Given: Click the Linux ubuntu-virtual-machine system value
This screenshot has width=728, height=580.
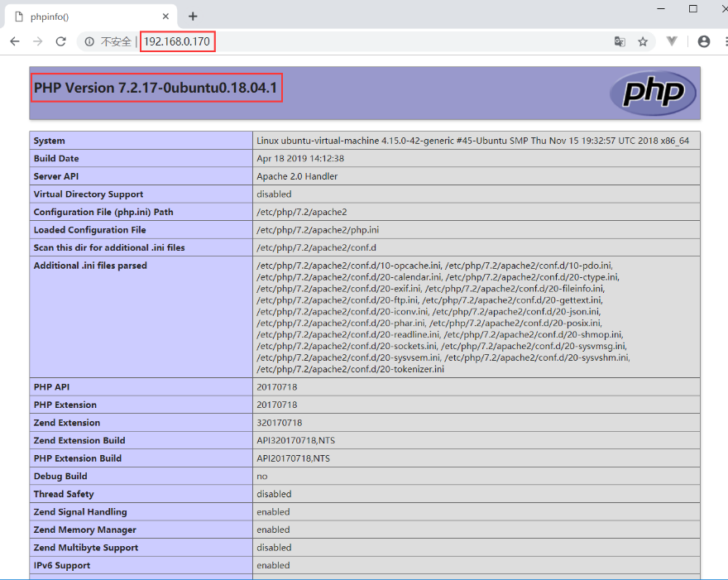Looking at the screenshot, I should pyautogui.click(x=472, y=141).
